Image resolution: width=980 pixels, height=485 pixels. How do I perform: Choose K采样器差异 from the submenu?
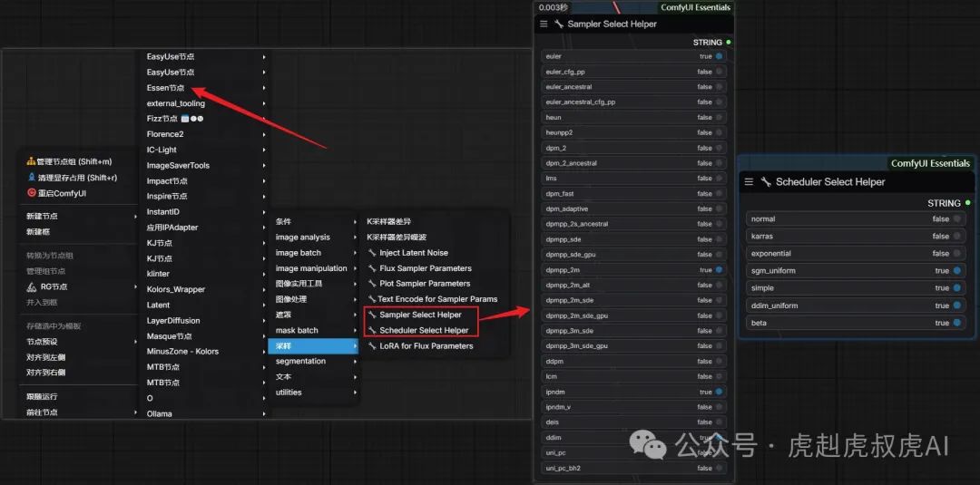(388, 221)
